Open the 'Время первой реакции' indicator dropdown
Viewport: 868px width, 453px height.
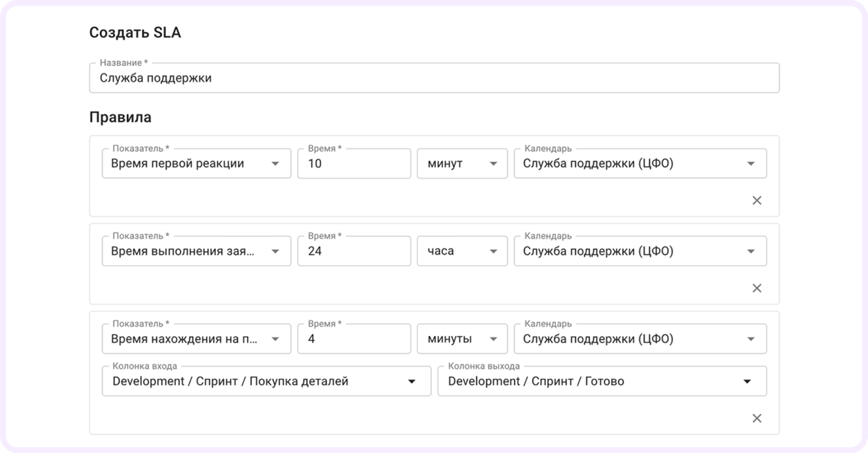pos(196,164)
